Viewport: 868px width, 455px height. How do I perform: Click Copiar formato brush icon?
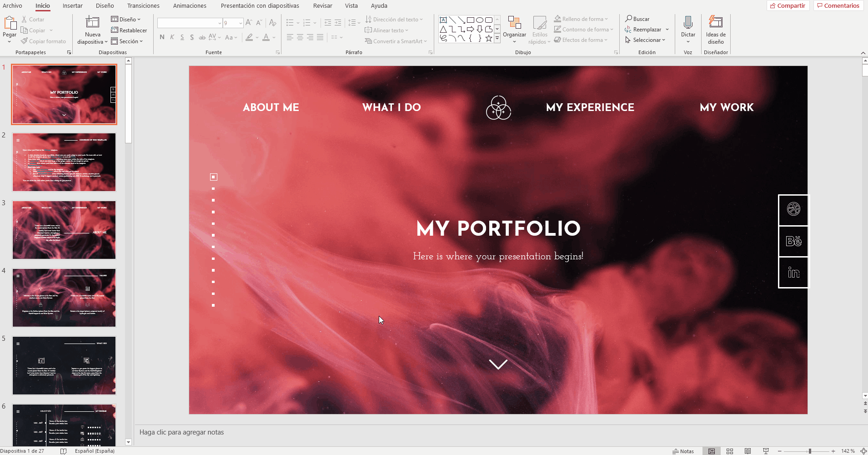pos(24,41)
